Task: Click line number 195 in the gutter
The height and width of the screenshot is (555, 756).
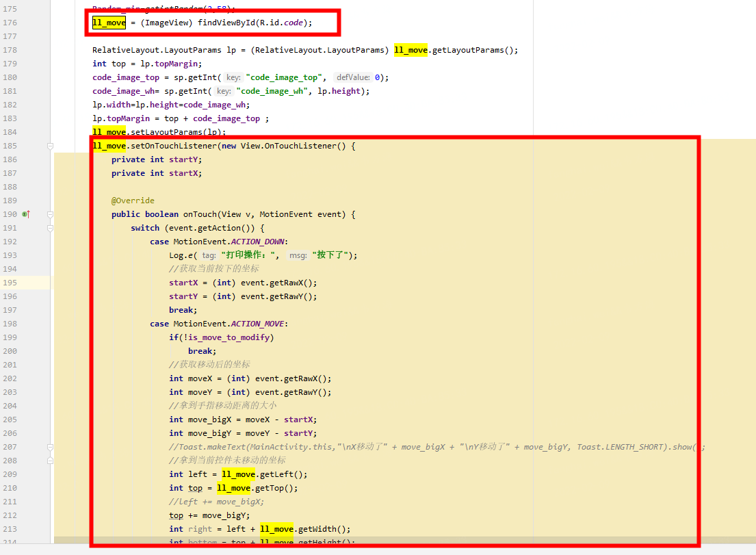Action: [x=11, y=282]
